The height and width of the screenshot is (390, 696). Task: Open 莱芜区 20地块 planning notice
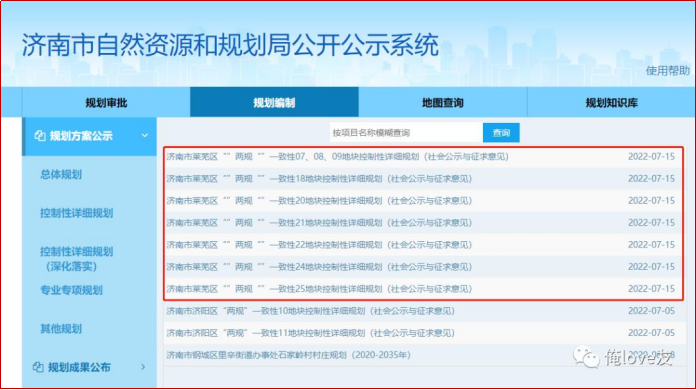pyautogui.click(x=319, y=201)
